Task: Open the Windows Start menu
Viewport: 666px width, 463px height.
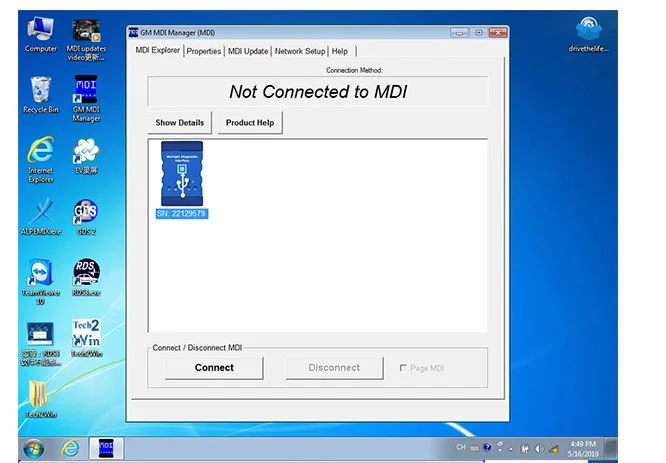Action: (34, 449)
